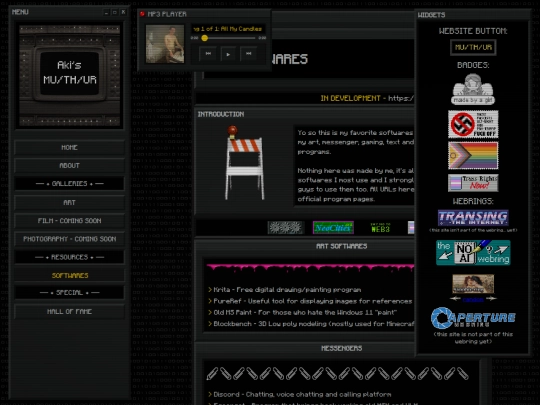
Task: Click the SPECIAL section header
Action: pyautogui.click(x=69, y=293)
